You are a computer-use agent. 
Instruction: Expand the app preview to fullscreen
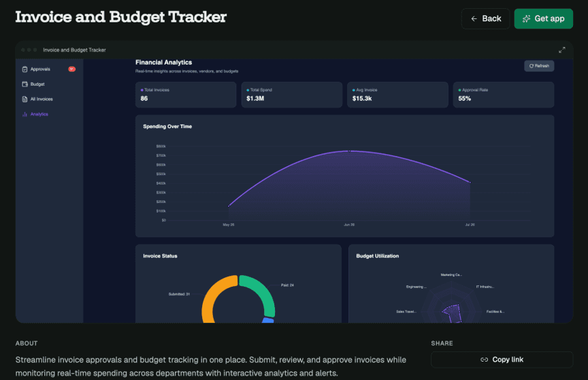561,50
